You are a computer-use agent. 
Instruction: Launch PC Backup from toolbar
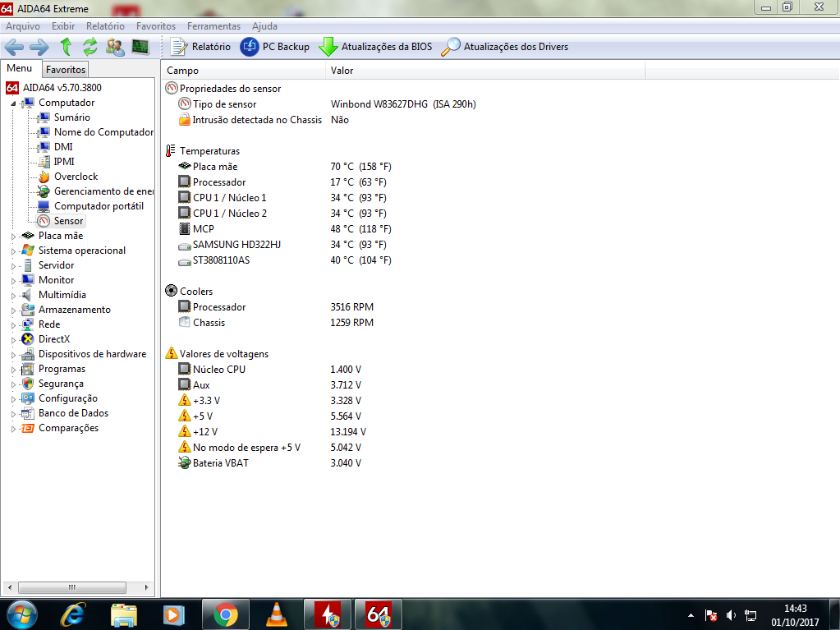[275, 47]
